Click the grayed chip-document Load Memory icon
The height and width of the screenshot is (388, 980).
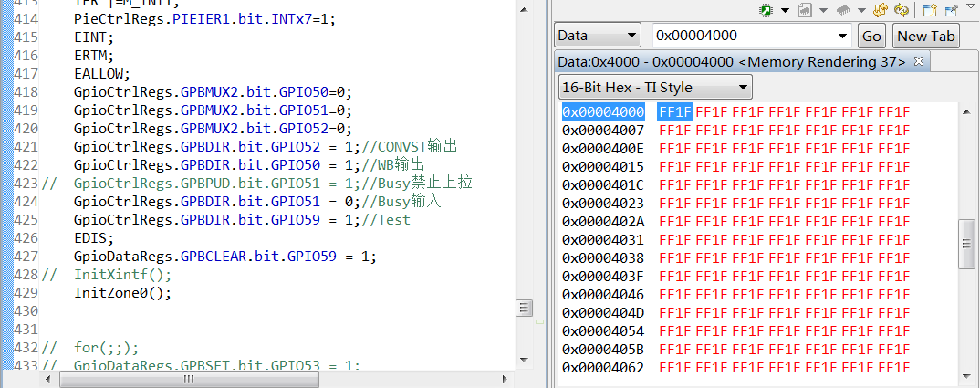(805, 10)
